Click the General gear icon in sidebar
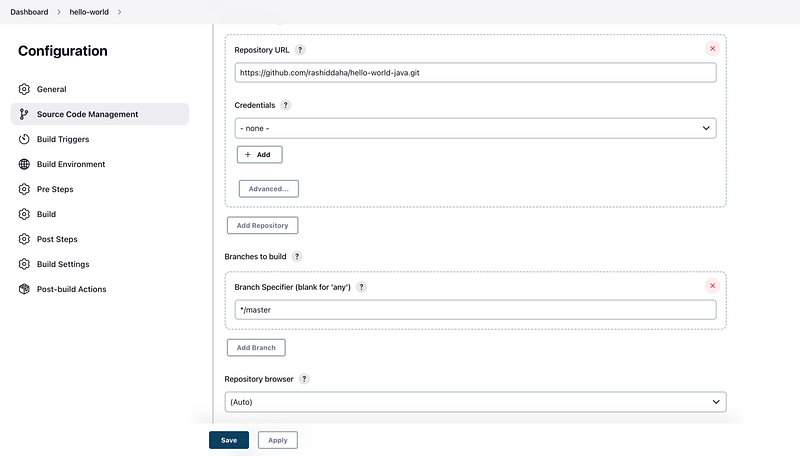The width and height of the screenshot is (800, 456). coord(24,89)
